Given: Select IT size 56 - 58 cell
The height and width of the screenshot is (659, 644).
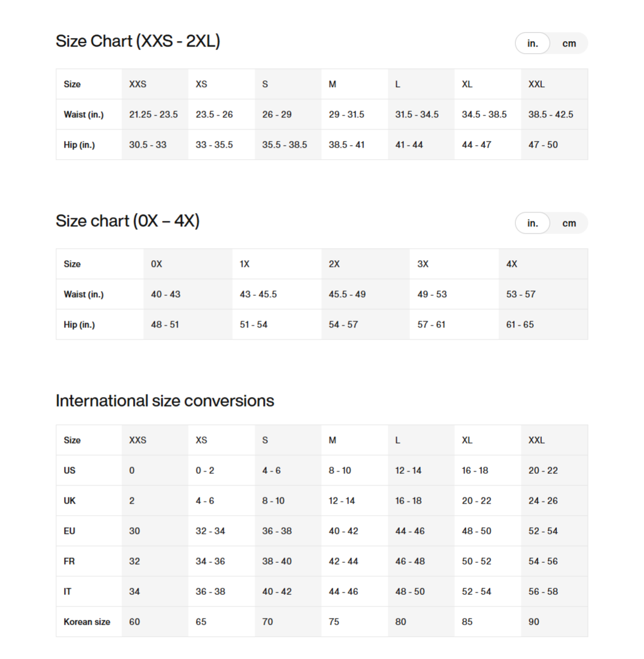Looking at the screenshot, I should point(543,591).
